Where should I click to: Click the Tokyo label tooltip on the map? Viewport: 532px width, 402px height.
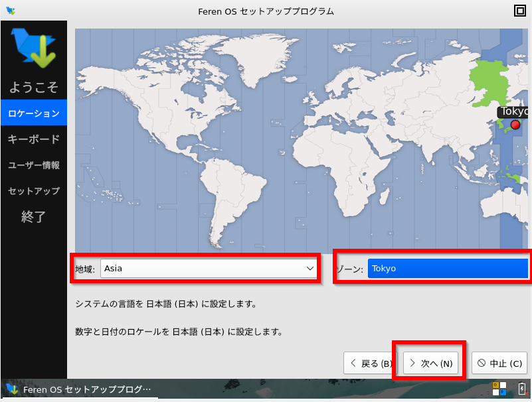[x=512, y=111]
